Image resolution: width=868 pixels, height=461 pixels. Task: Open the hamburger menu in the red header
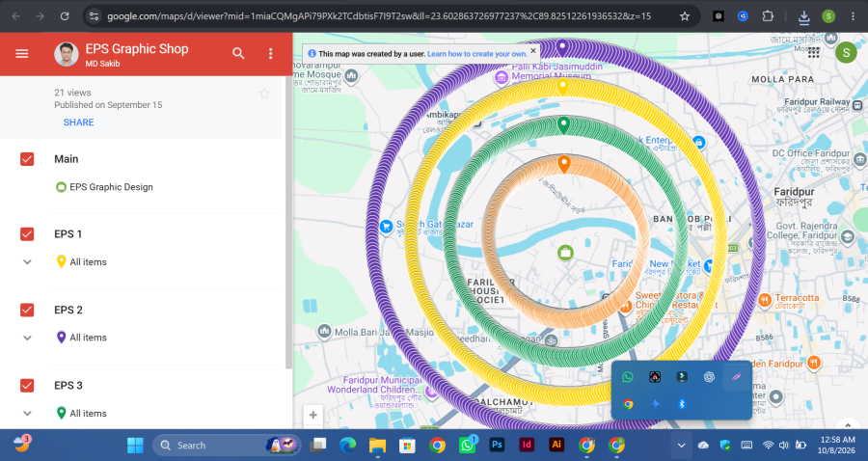(21, 54)
